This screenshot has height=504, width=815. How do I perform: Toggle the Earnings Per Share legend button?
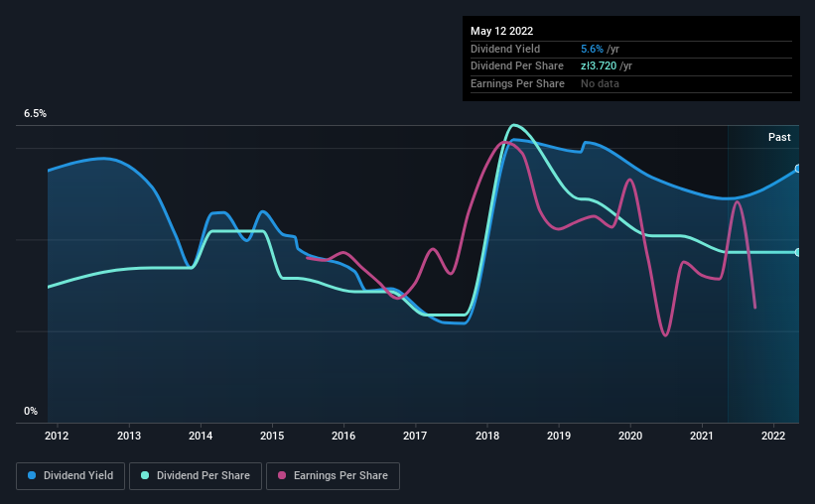click(333, 476)
